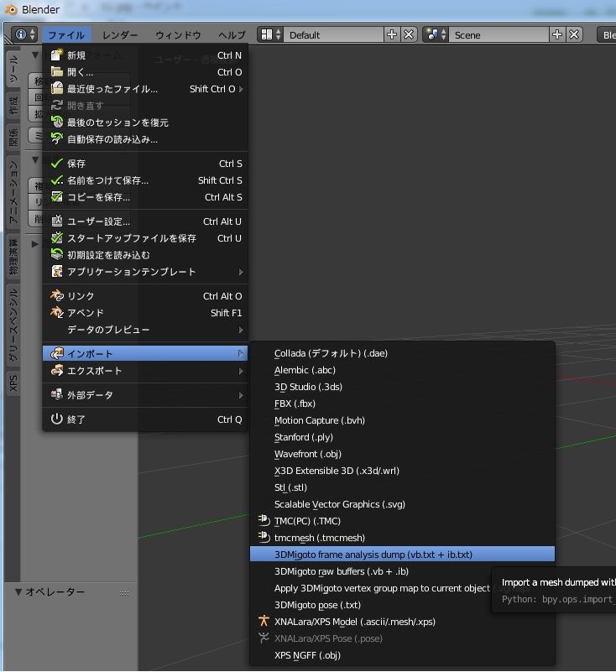Click the リンク icon
Screen dimensions: 616x672
coord(56,295)
